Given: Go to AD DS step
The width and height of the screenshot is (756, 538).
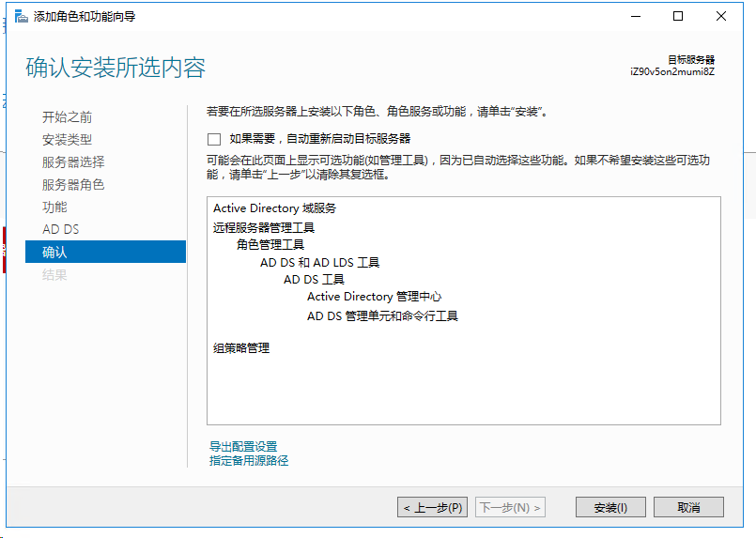Looking at the screenshot, I should tap(61, 229).
